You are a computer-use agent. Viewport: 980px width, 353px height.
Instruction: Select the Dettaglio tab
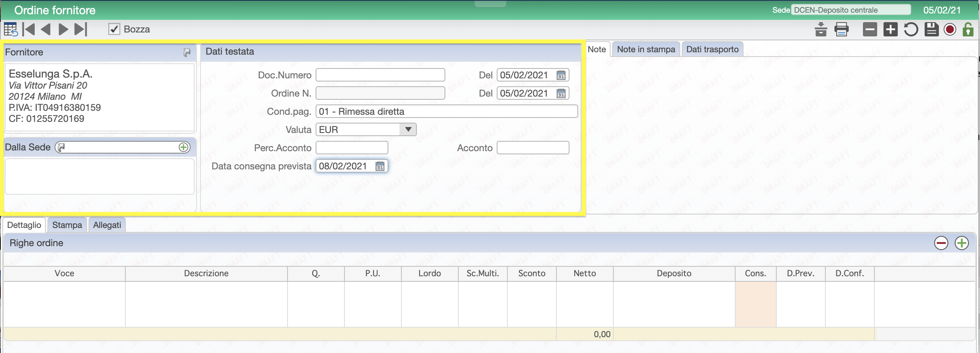click(24, 225)
